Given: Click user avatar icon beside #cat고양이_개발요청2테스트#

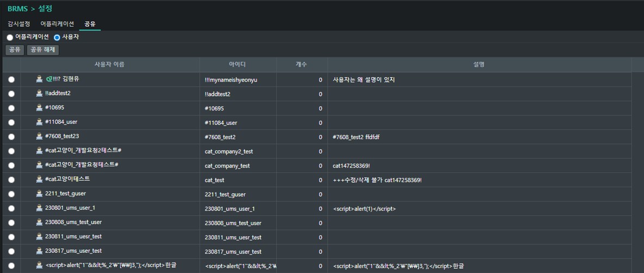Looking at the screenshot, I should coord(40,151).
